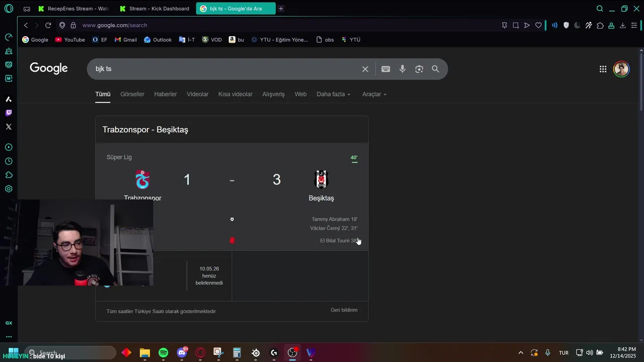Switch to Web results tab
Viewport: 644px width, 362px height.
[x=300, y=94]
